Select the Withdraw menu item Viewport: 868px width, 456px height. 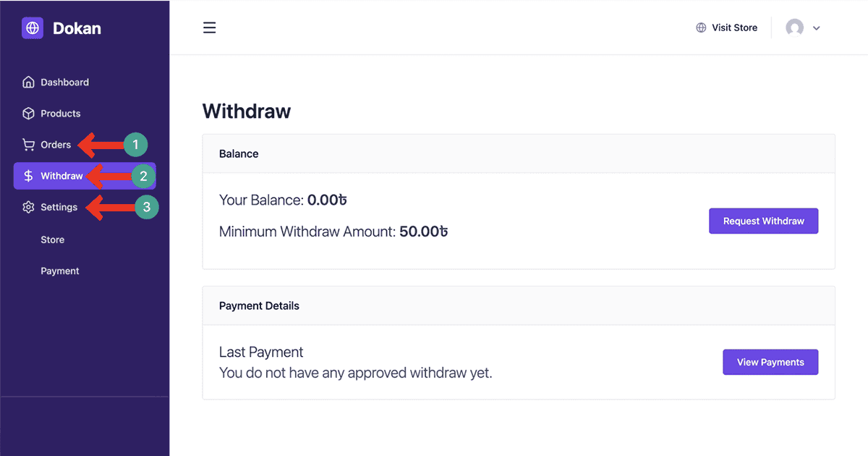61,176
